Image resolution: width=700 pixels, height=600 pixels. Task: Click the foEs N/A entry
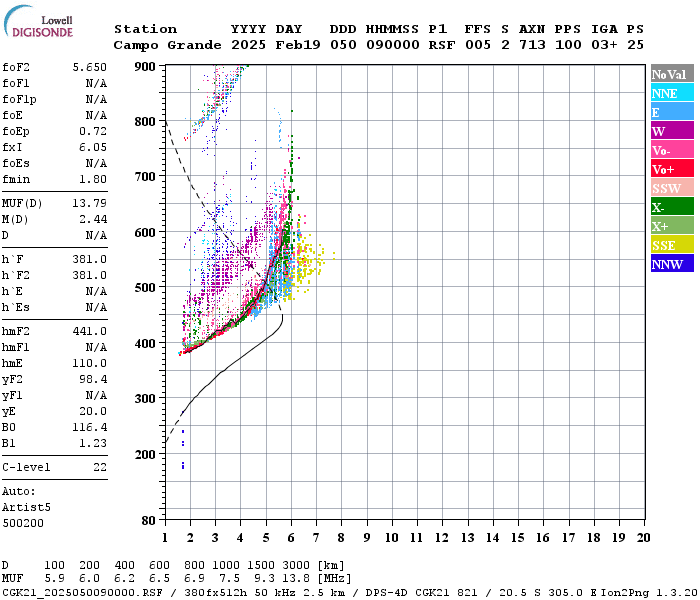coord(54,163)
